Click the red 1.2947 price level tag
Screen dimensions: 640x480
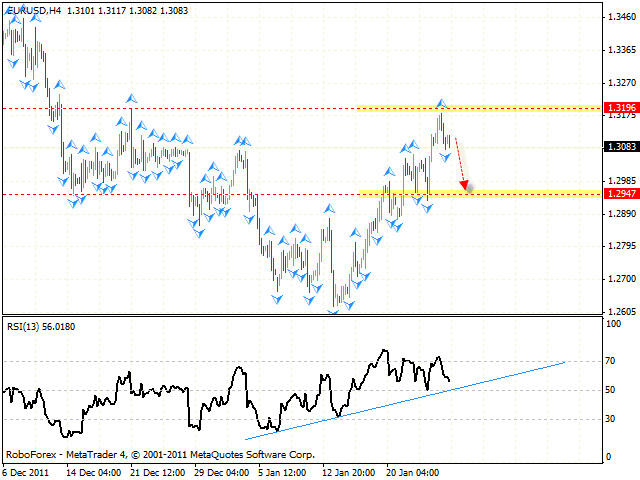[619, 193]
